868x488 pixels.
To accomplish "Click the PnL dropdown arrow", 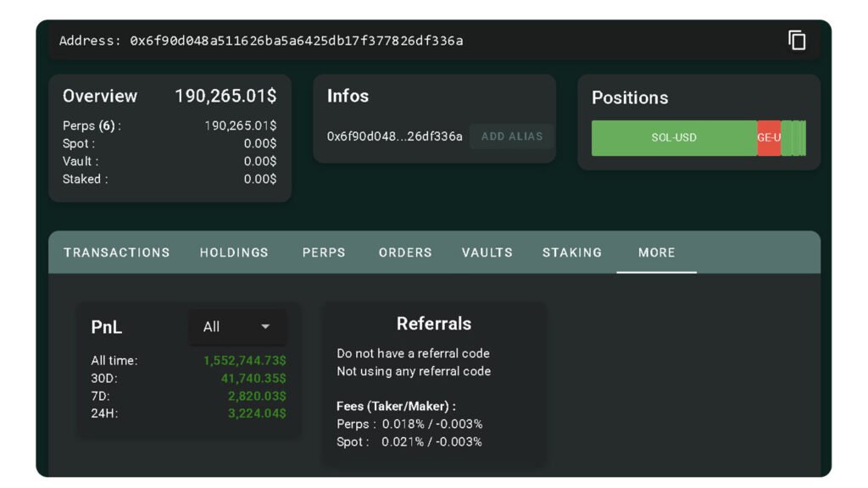I will (265, 327).
